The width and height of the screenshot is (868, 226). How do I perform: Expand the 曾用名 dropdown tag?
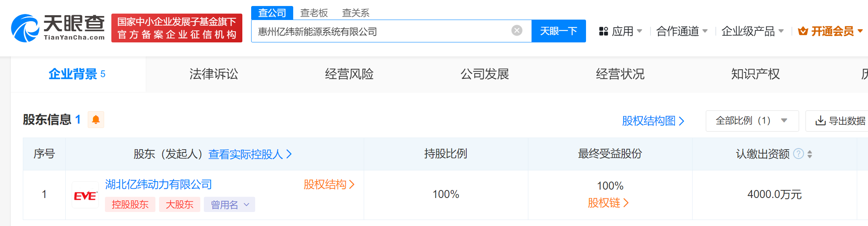point(230,204)
